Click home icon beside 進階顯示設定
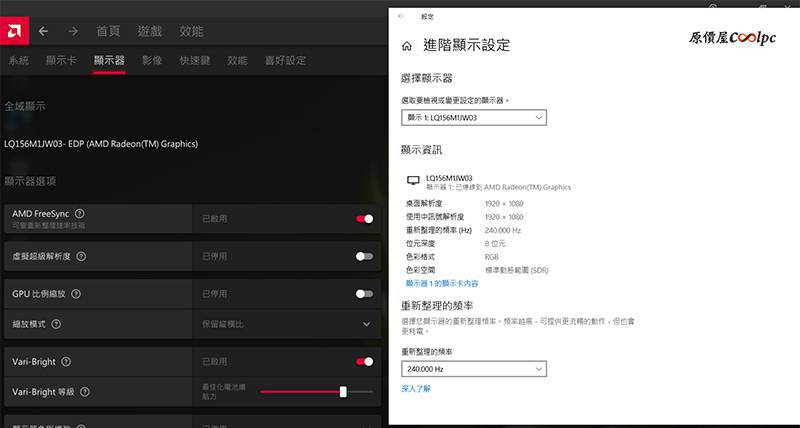The width and height of the screenshot is (800, 428). pyautogui.click(x=407, y=46)
